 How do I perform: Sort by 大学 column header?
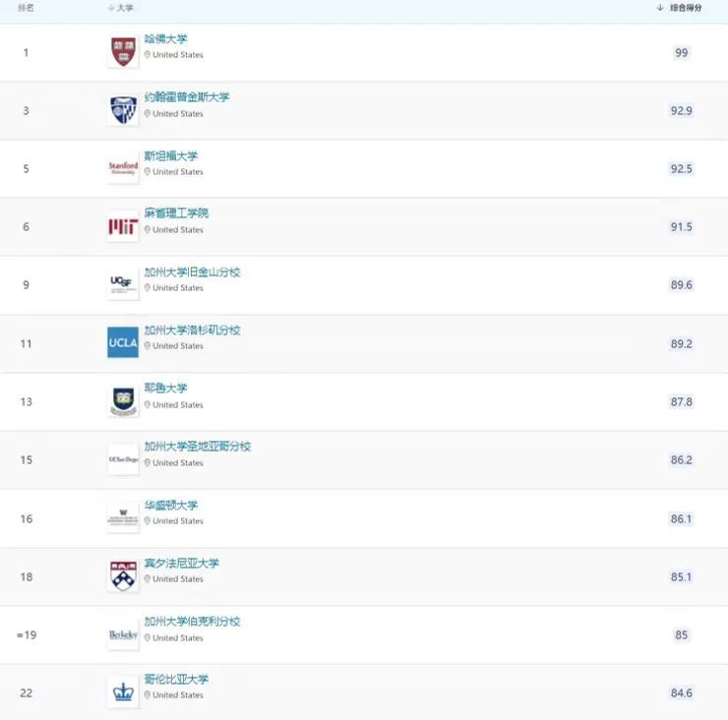click(124, 8)
